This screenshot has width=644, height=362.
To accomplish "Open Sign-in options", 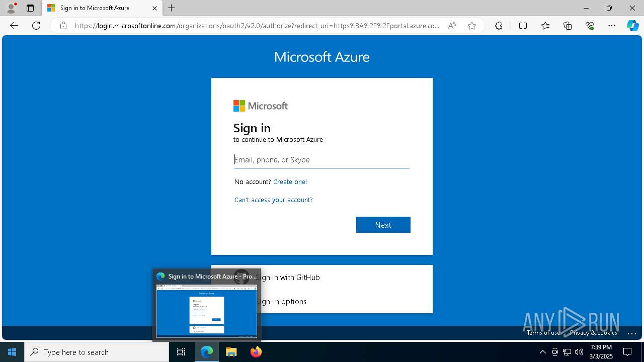I will coord(322,301).
